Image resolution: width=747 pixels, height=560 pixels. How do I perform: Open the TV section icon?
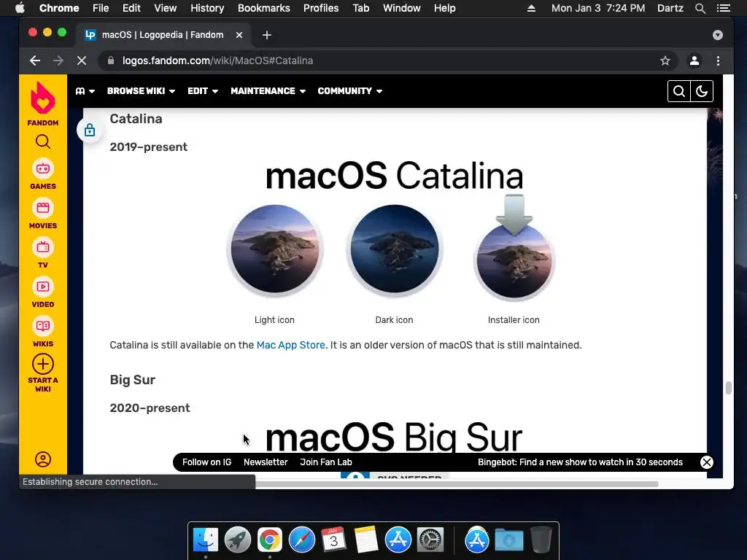coord(43,248)
